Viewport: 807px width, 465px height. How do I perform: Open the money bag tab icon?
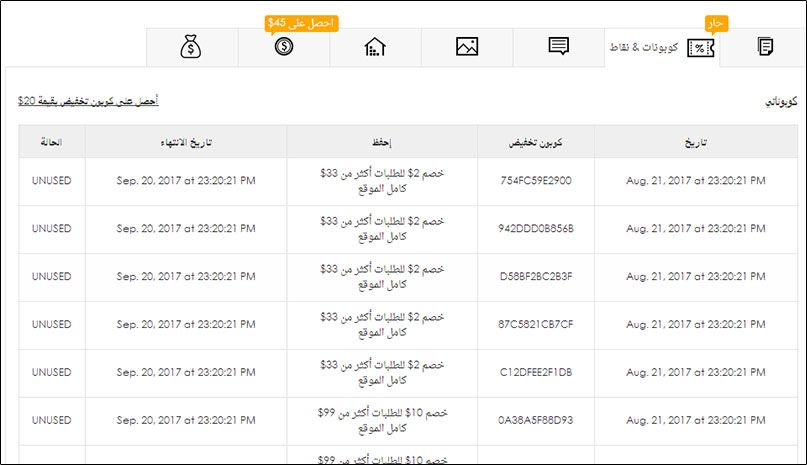[191, 47]
